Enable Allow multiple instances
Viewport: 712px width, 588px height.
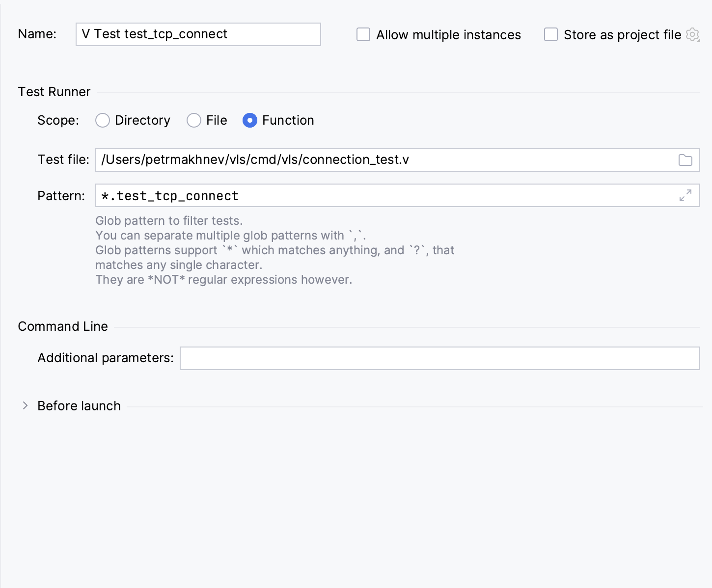(x=363, y=34)
